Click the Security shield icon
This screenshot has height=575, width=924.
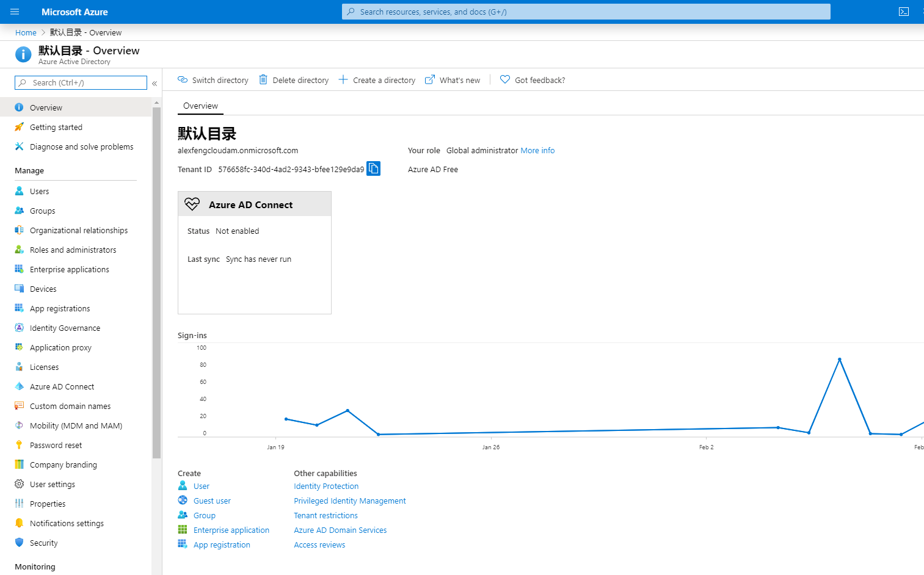point(19,543)
